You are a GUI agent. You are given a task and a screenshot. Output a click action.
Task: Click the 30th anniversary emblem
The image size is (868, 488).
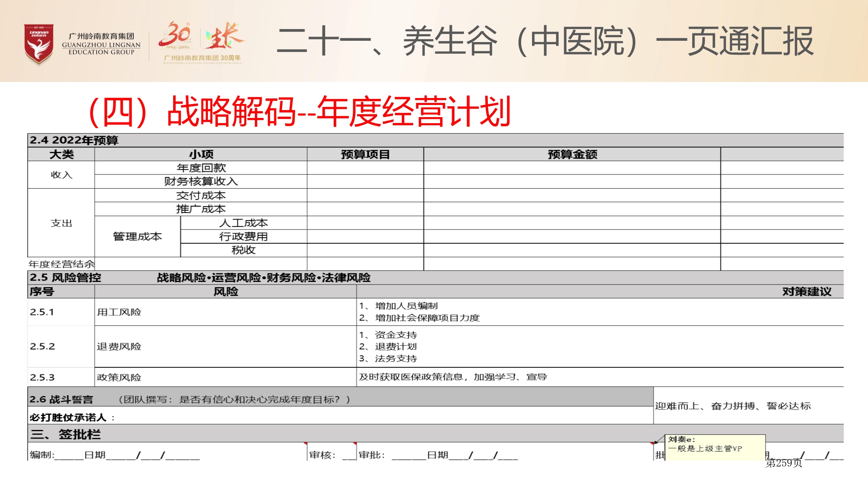coord(175,35)
